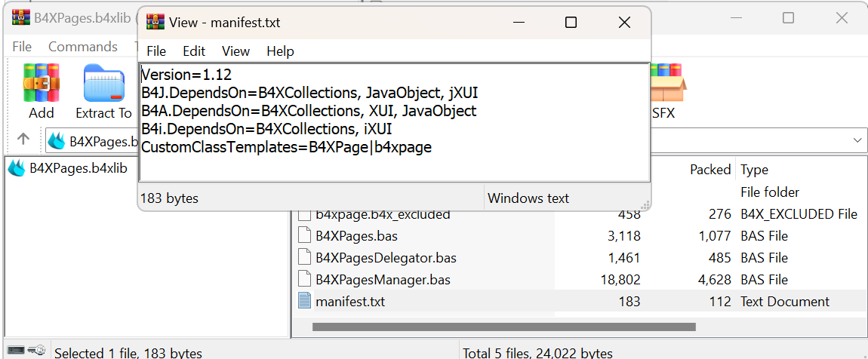
Task: Click the Add archive toolbar icon
Action: click(x=41, y=83)
